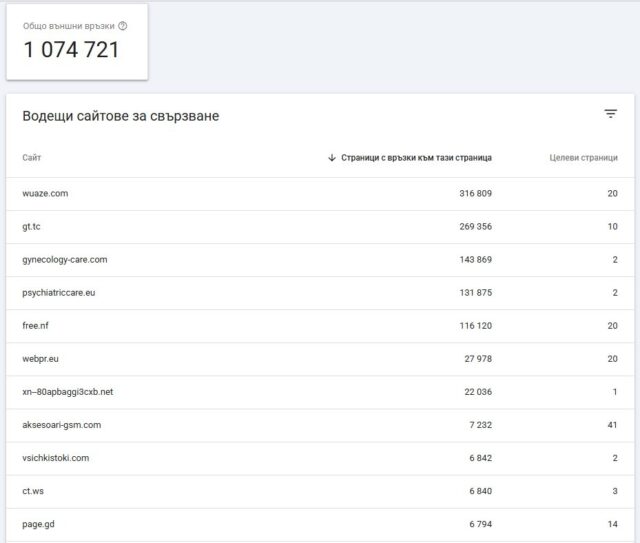The image size is (640, 543).
Task: Click target pages count 10 for gt.tc
Action: pos(612,227)
